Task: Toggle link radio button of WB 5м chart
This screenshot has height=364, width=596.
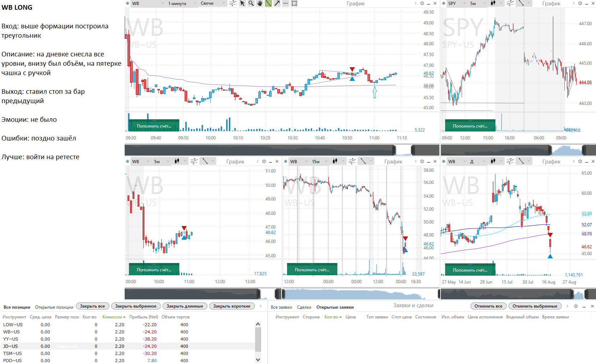Action: tap(128, 161)
